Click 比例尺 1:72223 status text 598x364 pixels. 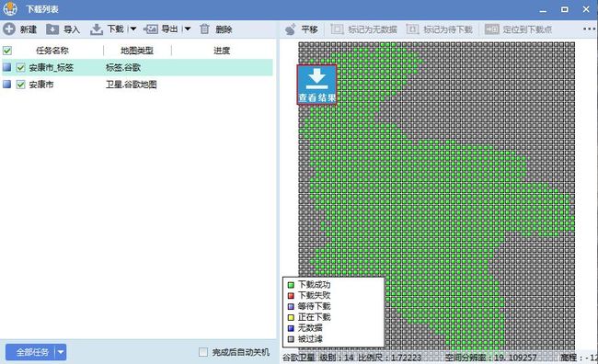pos(389,358)
